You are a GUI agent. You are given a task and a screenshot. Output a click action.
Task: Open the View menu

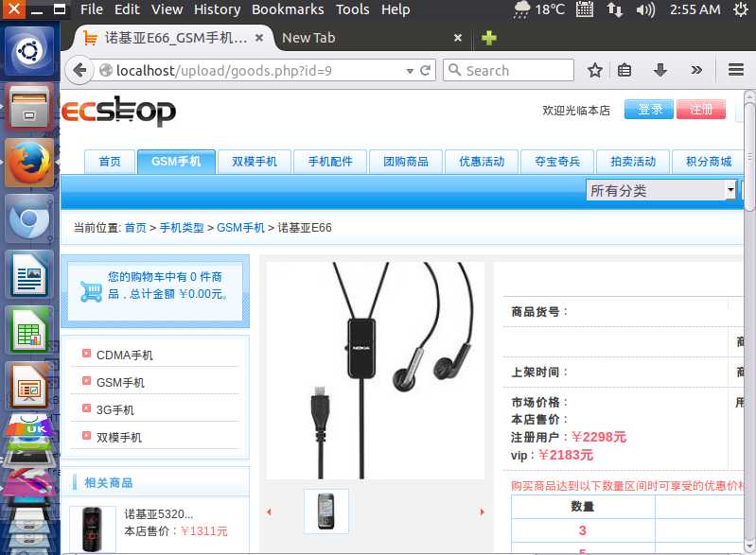tap(167, 9)
